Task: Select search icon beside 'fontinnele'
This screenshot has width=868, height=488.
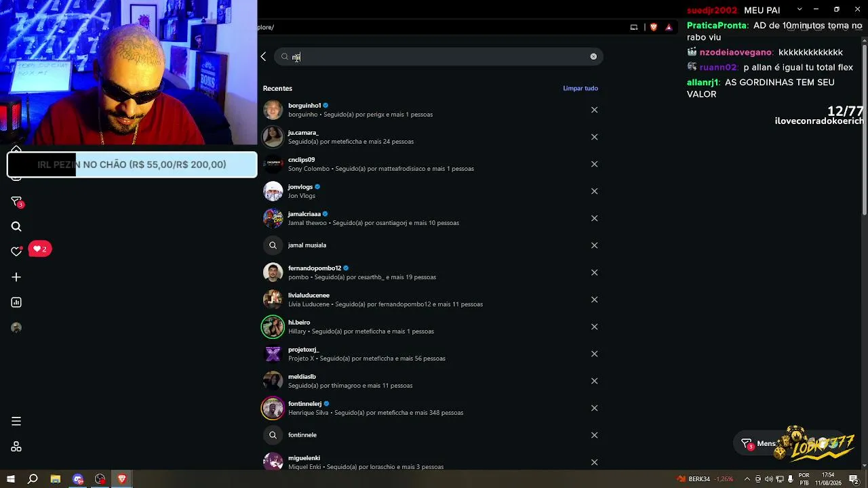Action: coord(273,435)
